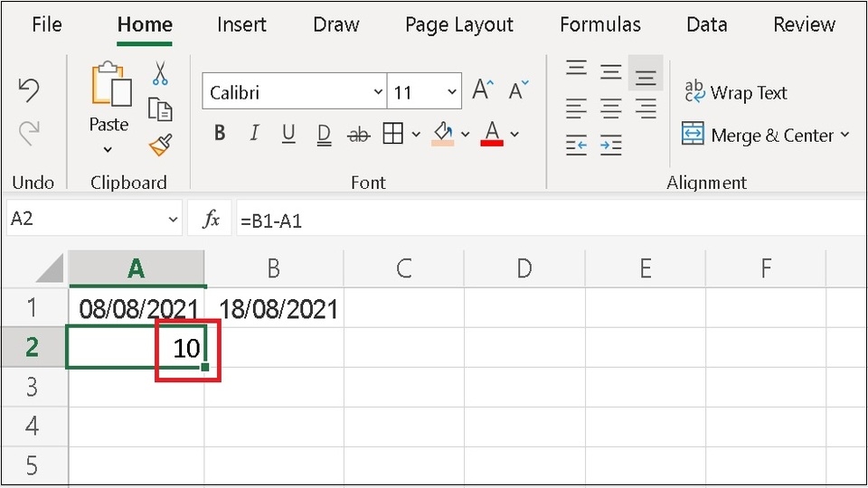Click the Insert Function fx icon
The height and width of the screenshot is (488, 868).
pos(211,219)
